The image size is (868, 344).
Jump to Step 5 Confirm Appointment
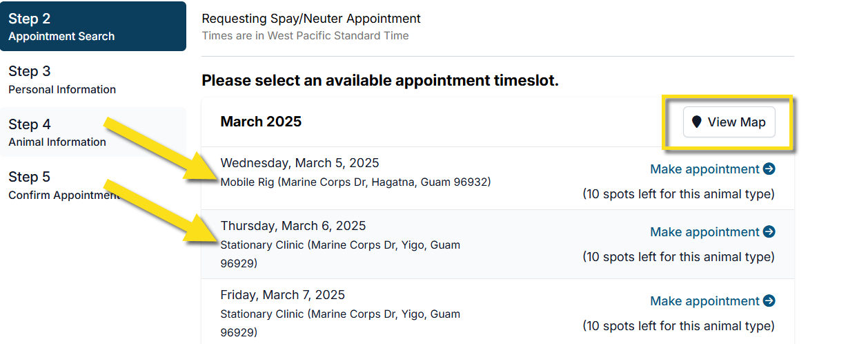pos(63,185)
